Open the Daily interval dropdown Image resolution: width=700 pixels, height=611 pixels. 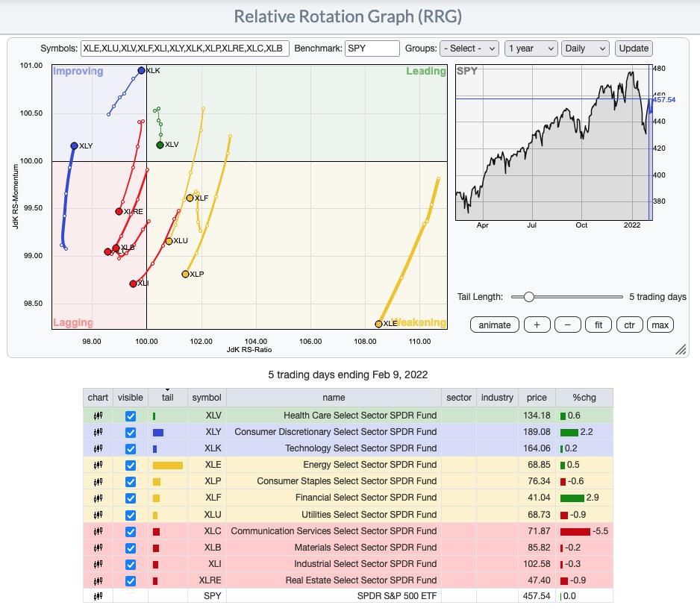point(585,48)
